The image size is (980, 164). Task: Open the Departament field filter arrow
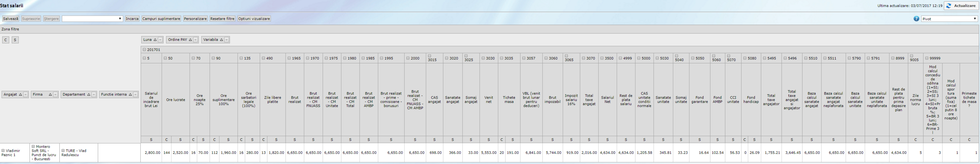[x=93, y=95]
